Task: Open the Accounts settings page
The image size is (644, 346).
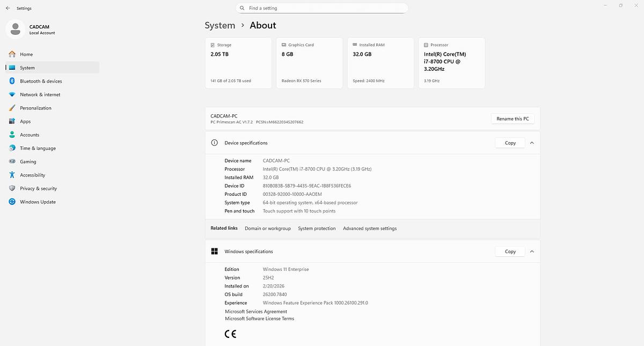Action: click(x=30, y=135)
